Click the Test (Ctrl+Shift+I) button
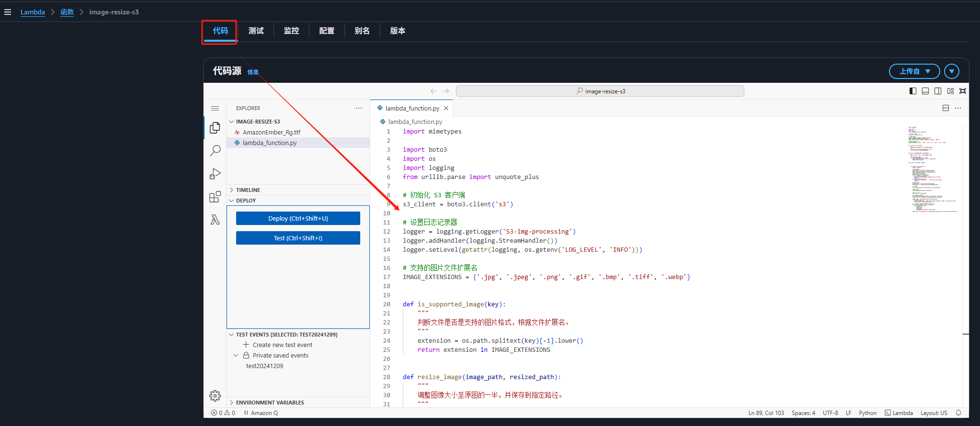The width and height of the screenshot is (980, 426). 298,238
